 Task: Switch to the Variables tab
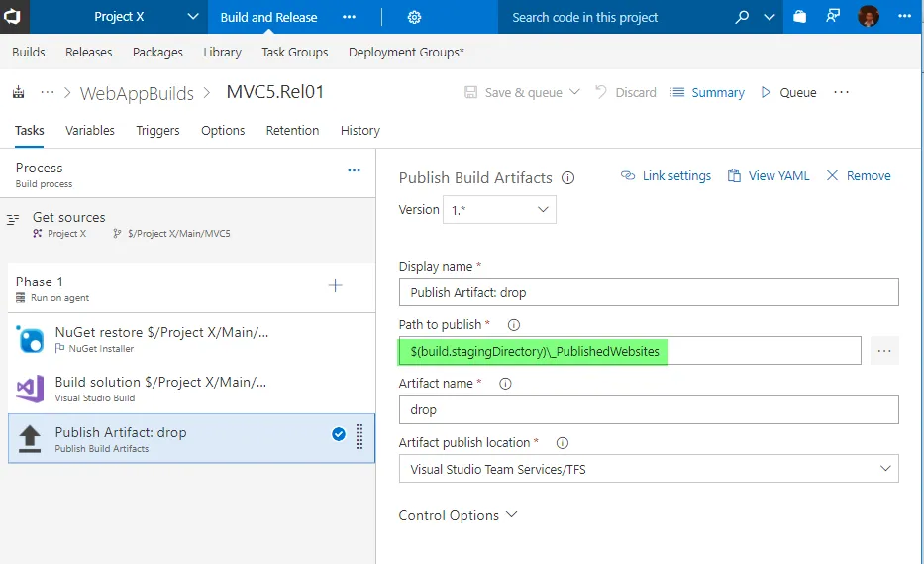89,131
